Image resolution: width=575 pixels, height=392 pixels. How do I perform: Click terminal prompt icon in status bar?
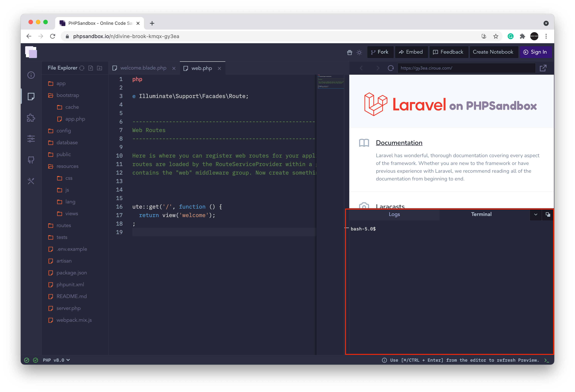click(547, 360)
